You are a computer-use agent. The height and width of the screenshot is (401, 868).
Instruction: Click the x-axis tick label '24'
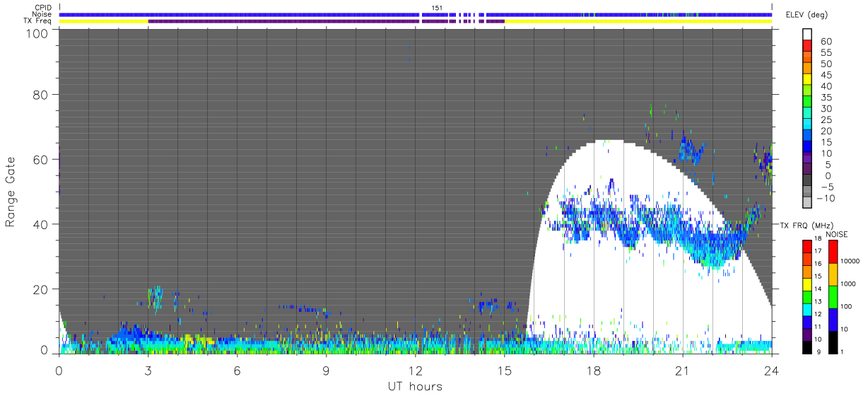tap(772, 371)
